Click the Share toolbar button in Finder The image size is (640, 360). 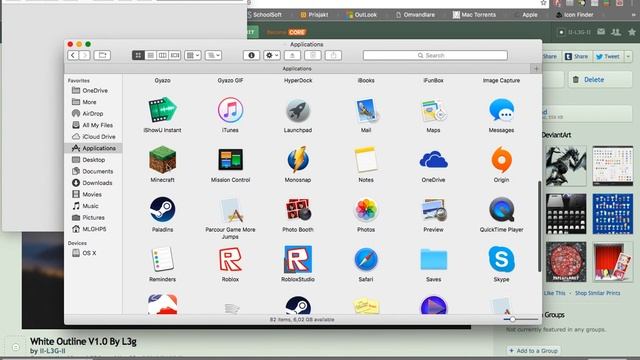[333, 55]
